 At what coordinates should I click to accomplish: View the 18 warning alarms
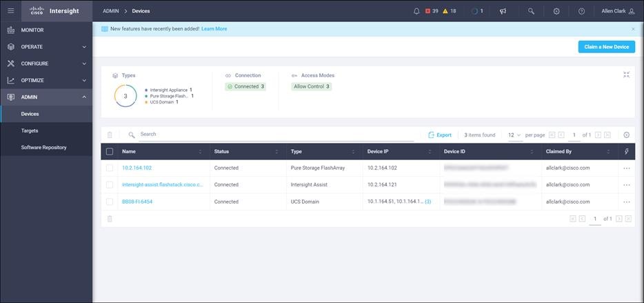click(x=450, y=11)
